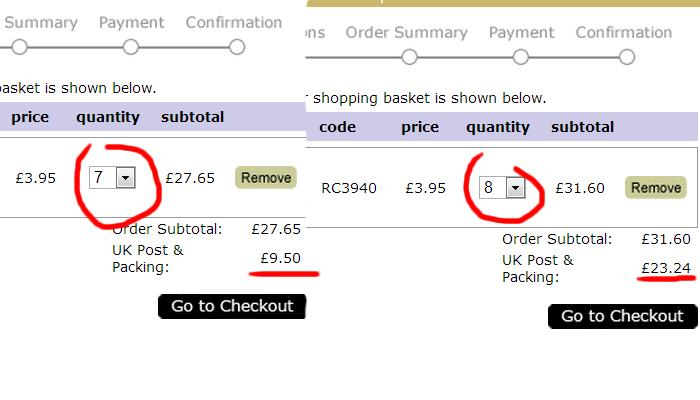Viewport: 700px width, 400px height.
Task: Select the left Confirmation step circle
Action: (x=237, y=47)
